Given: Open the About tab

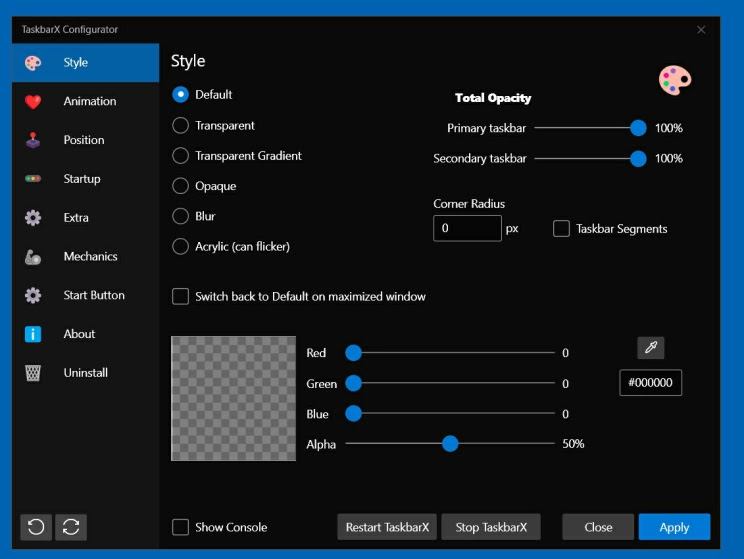Looking at the screenshot, I should (79, 334).
